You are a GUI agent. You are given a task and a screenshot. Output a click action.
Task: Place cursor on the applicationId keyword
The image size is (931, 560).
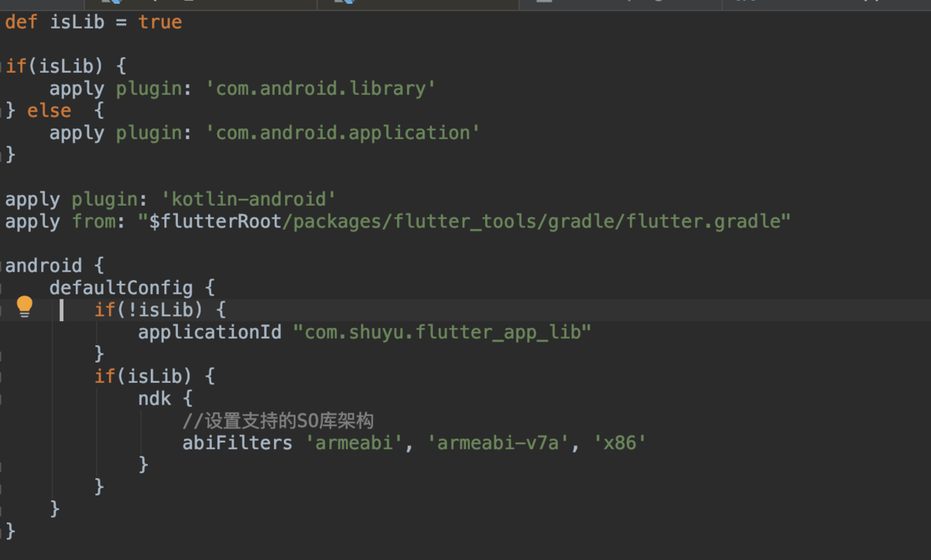[209, 332]
